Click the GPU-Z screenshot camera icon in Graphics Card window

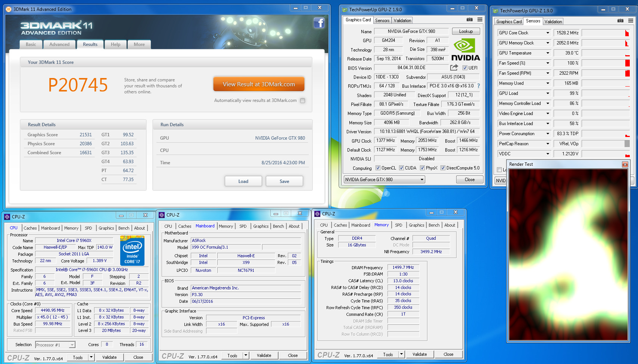coord(470,20)
